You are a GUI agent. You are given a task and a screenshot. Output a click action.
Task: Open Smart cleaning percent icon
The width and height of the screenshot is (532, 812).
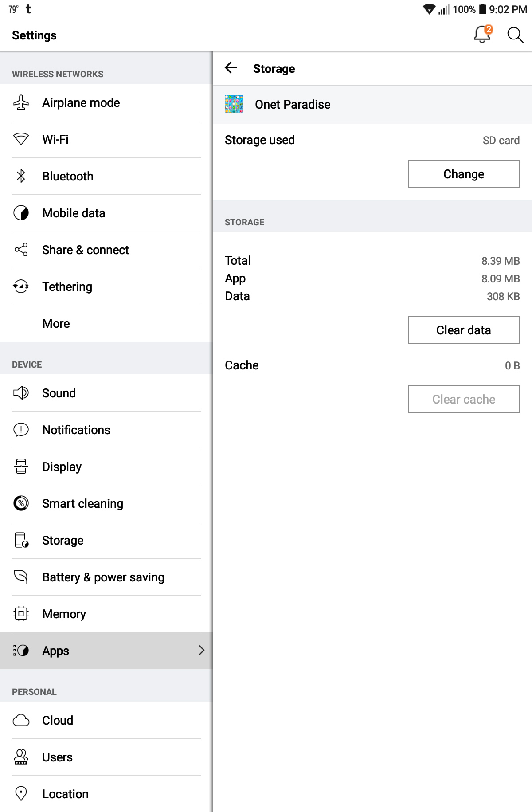coord(21,503)
